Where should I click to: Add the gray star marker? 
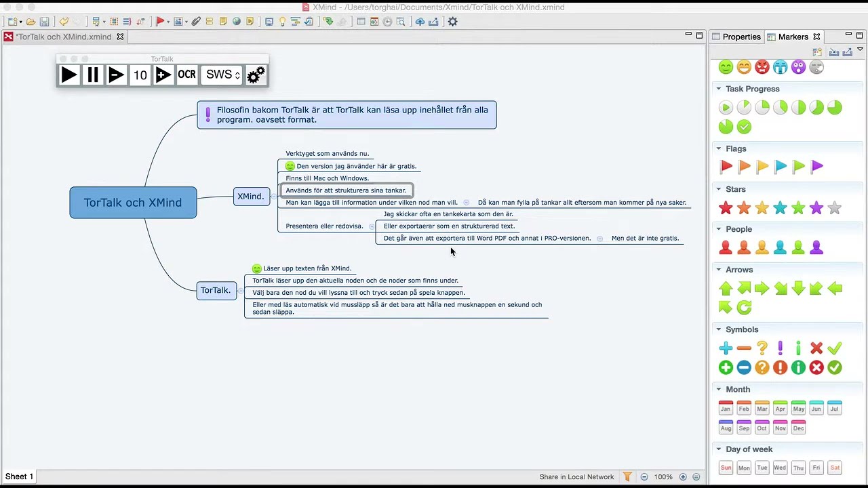pyautogui.click(x=835, y=208)
